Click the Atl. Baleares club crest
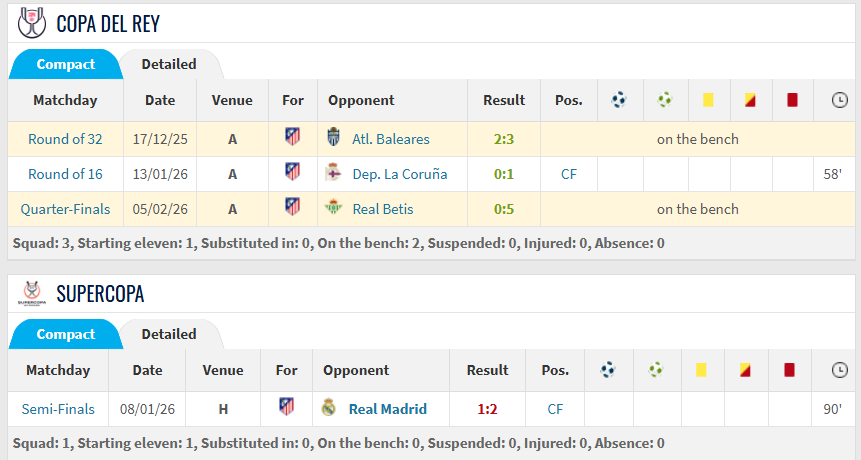 (334, 139)
